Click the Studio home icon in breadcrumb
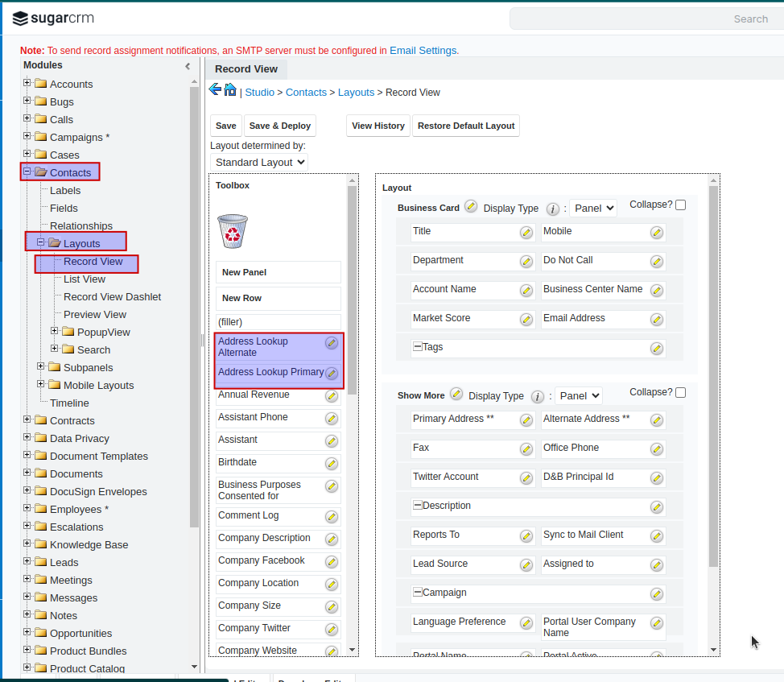This screenshot has height=682, width=784. (x=230, y=90)
